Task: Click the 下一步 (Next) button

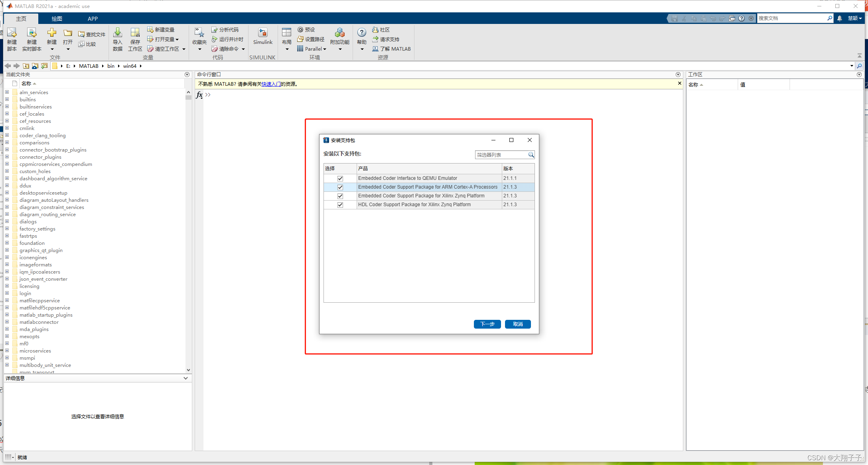Action: point(487,324)
